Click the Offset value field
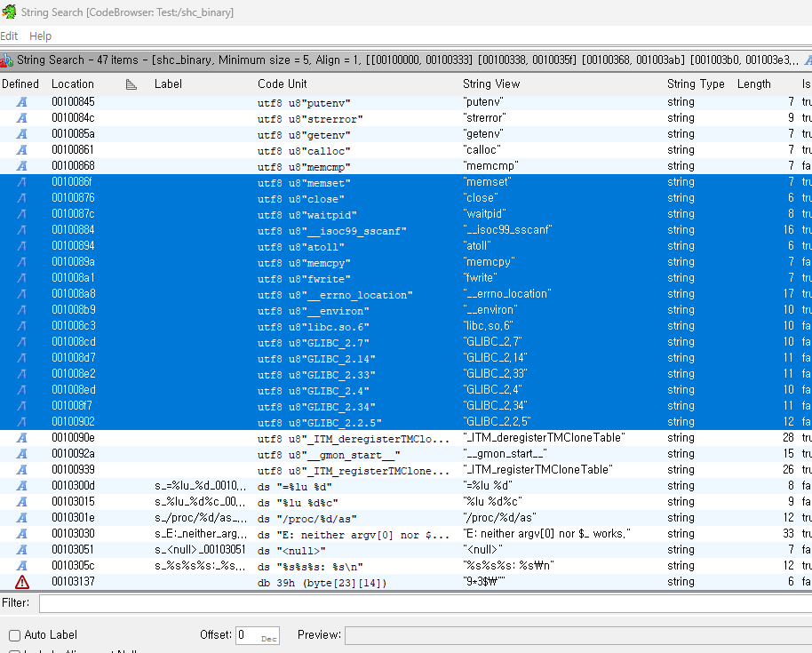The height and width of the screenshot is (653, 812). click(x=258, y=635)
